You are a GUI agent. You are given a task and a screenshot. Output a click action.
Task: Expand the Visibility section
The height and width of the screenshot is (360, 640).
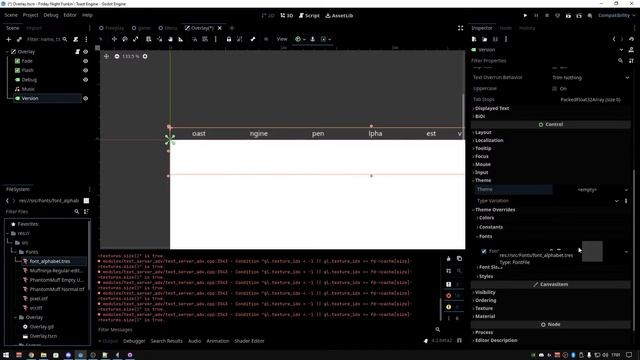pyautogui.click(x=484, y=292)
